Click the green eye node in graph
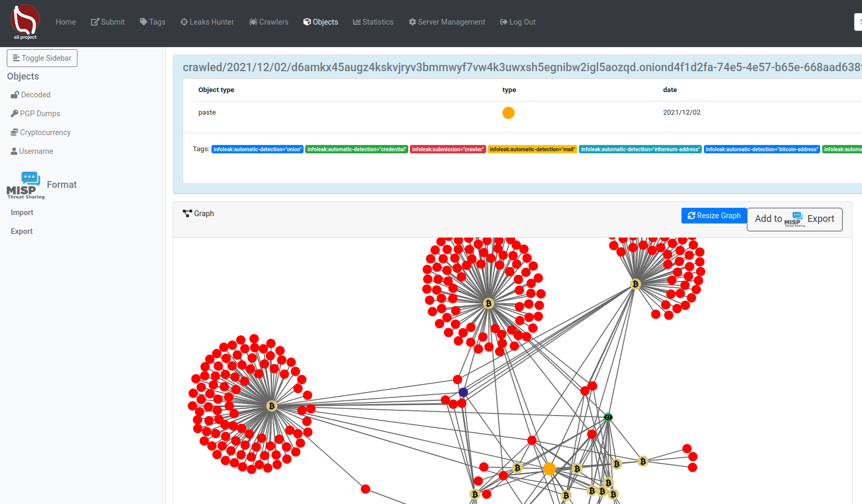 [x=608, y=417]
